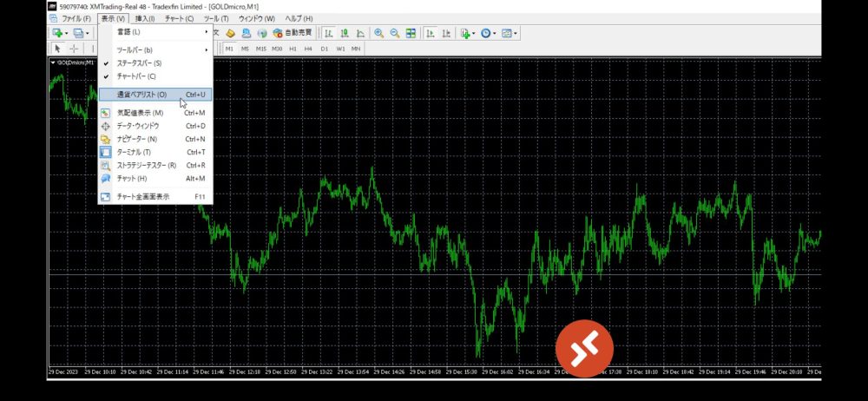Switch chart to candlestick type
The height and width of the screenshot is (401, 868).
click(345, 33)
